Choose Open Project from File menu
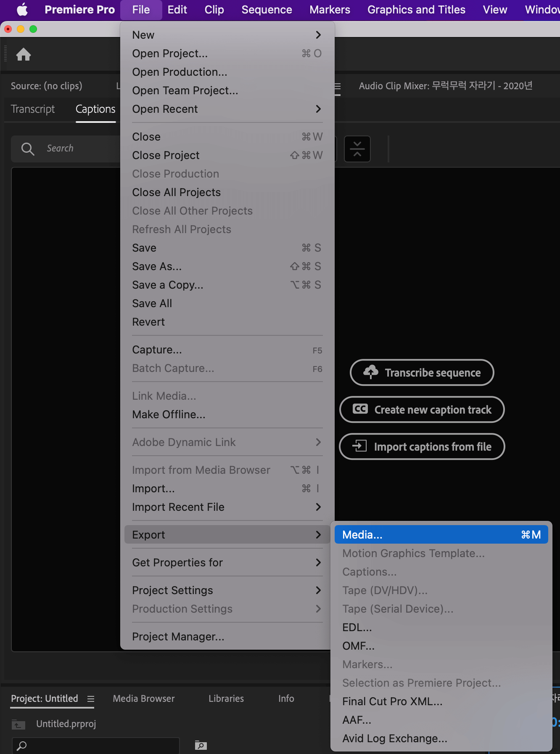 (227, 53)
